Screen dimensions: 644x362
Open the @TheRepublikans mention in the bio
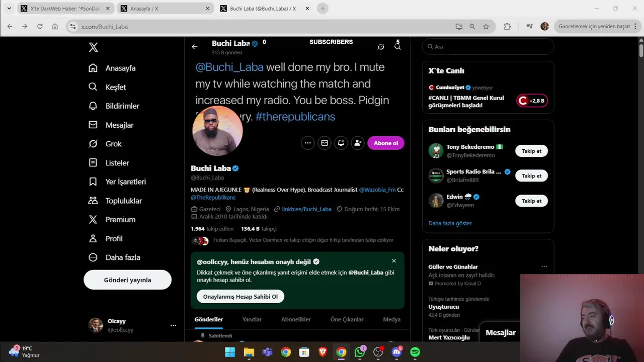tap(213, 198)
